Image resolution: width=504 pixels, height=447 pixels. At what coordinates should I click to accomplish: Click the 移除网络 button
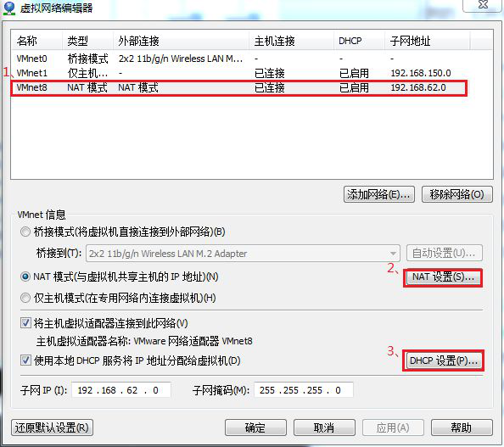[456, 194]
